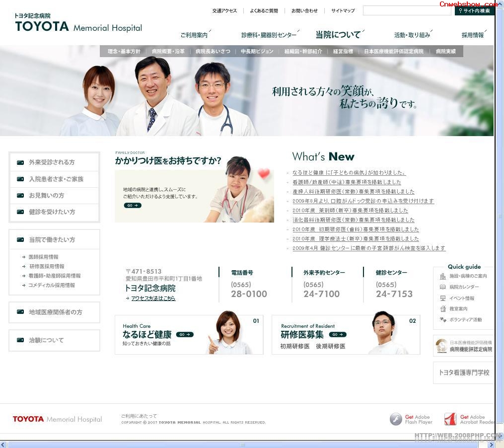Click GO button on 研修医募集 banner
This screenshot has height=448, width=504.
coord(338,334)
